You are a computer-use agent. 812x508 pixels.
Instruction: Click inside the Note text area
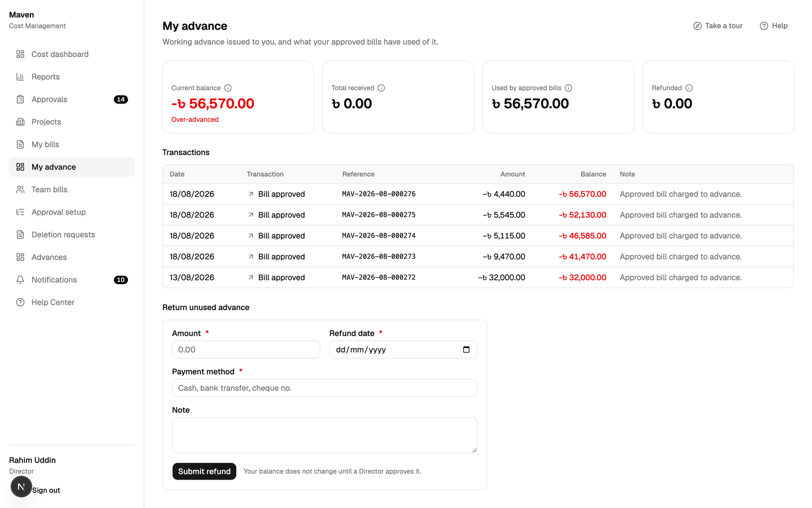[325, 435]
